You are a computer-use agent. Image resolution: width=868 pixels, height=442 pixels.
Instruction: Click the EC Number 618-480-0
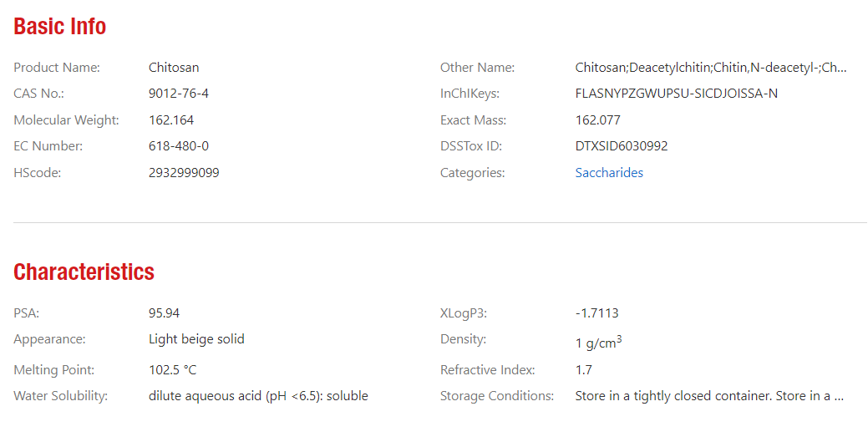[178, 146]
